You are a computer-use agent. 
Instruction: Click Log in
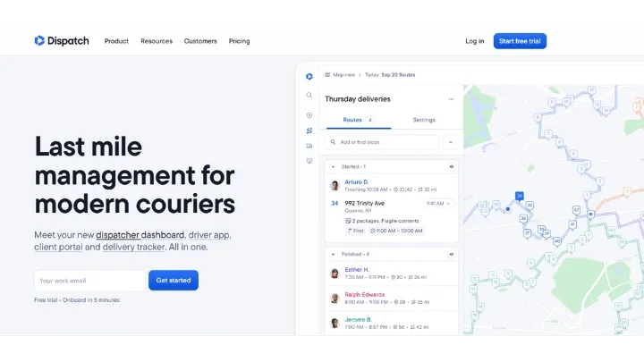pyautogui.click(x=474, y=41)
